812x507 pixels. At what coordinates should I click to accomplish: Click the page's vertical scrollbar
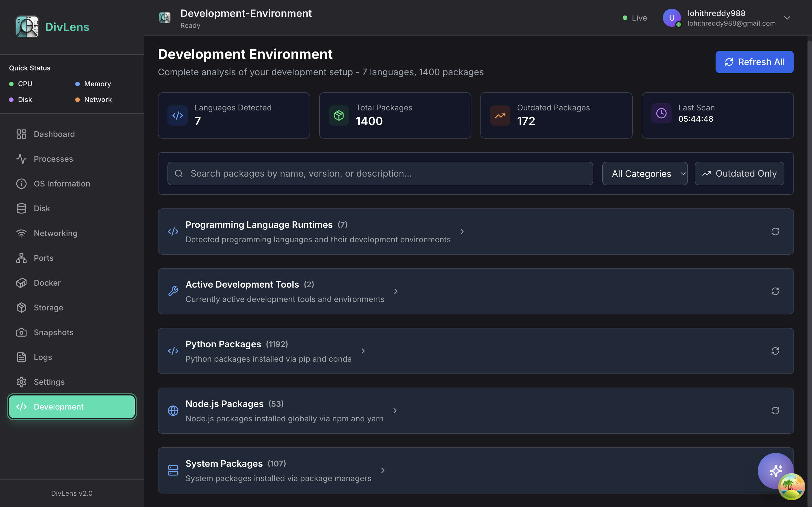click(809, 235)
